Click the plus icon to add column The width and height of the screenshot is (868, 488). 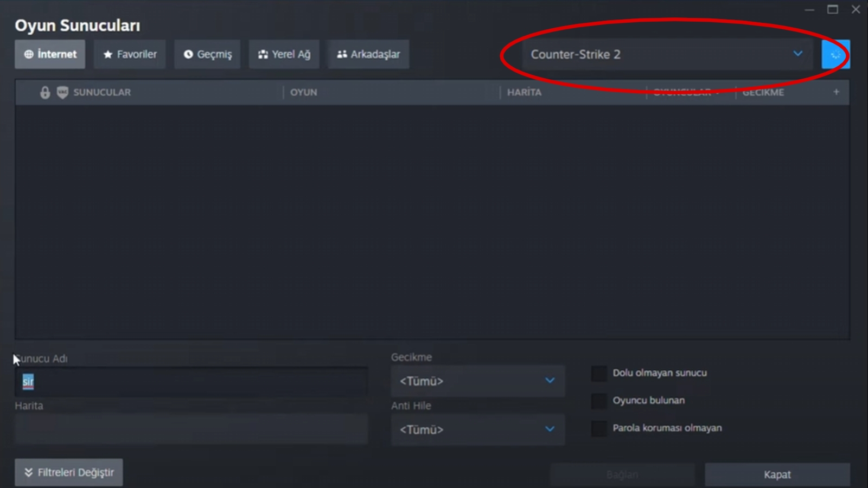pyautogui.click(x=836, y=92)
